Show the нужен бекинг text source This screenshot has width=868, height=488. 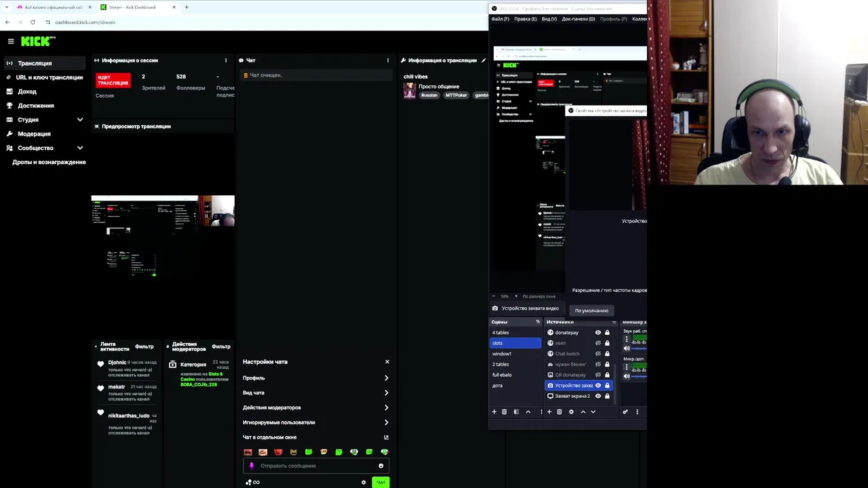pyautogui.click(x=598, y=364)
